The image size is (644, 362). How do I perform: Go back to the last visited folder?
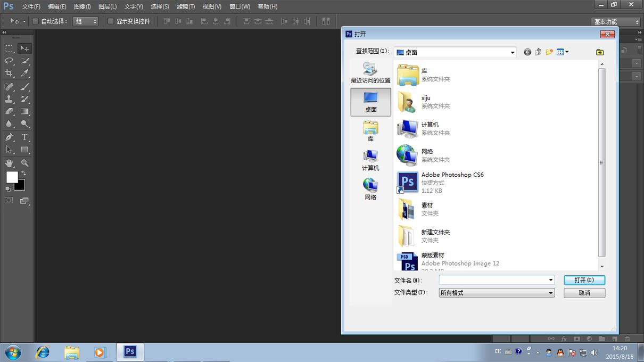tap(527, 52)
